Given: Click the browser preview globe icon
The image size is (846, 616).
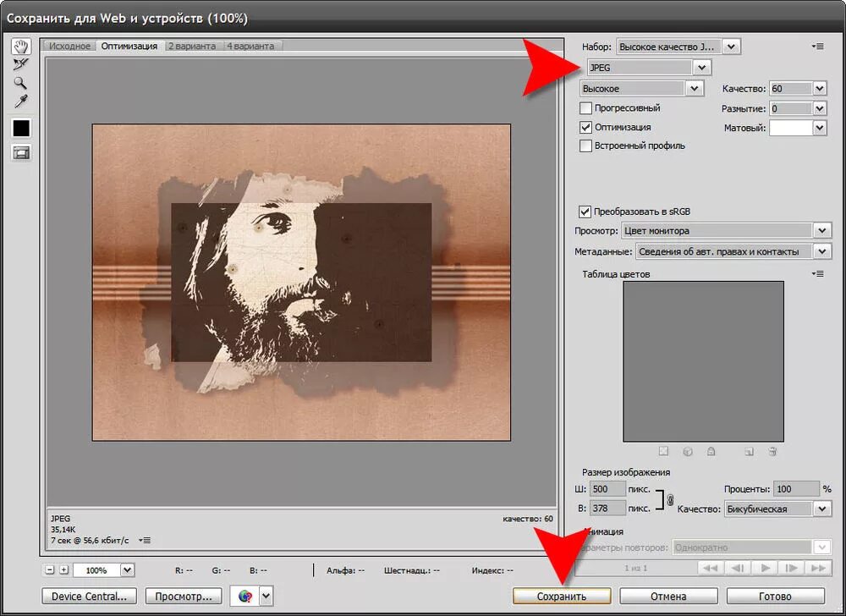Looking at the screenshot, I should (x=245, y=596).
